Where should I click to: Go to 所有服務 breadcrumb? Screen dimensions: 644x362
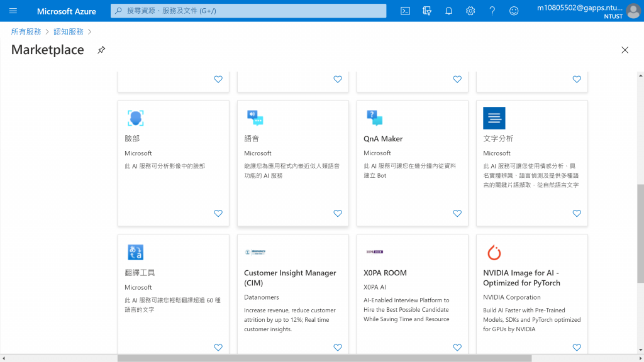26,31
